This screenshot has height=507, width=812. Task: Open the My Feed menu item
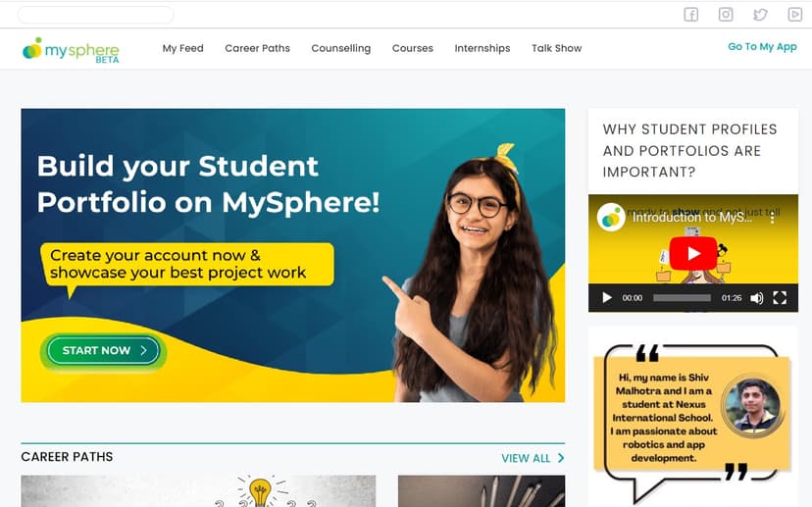pos(182,48)
